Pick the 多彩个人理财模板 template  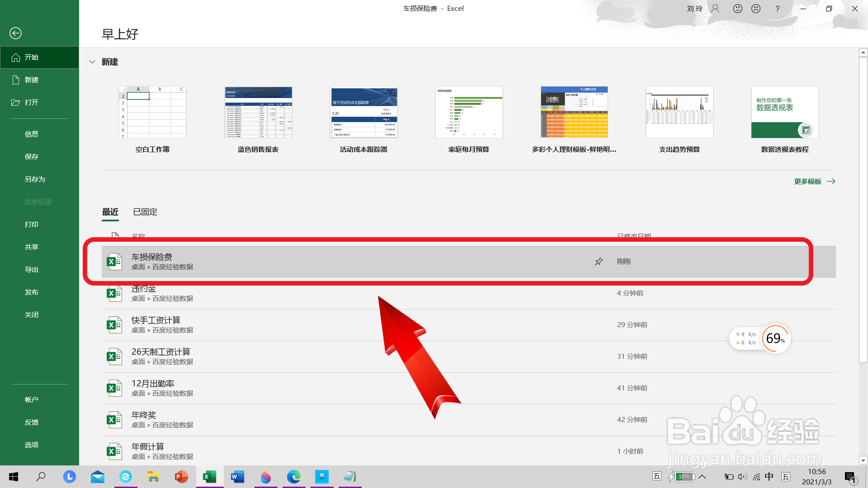pos(574,120)
